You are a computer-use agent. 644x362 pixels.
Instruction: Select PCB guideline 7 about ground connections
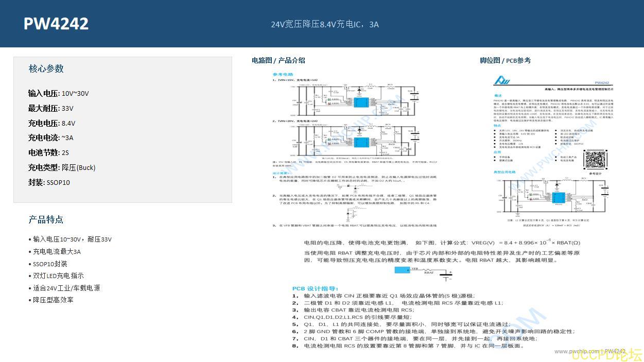[x=415, y=338]
